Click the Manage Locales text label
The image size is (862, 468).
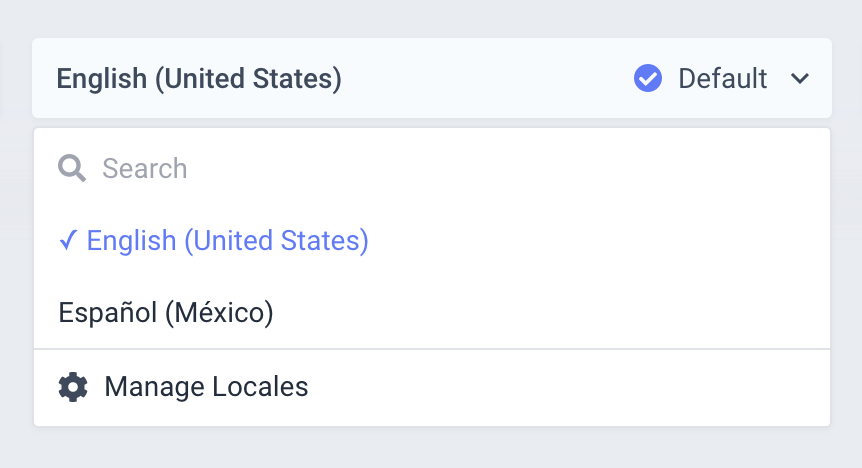[206, 387]
